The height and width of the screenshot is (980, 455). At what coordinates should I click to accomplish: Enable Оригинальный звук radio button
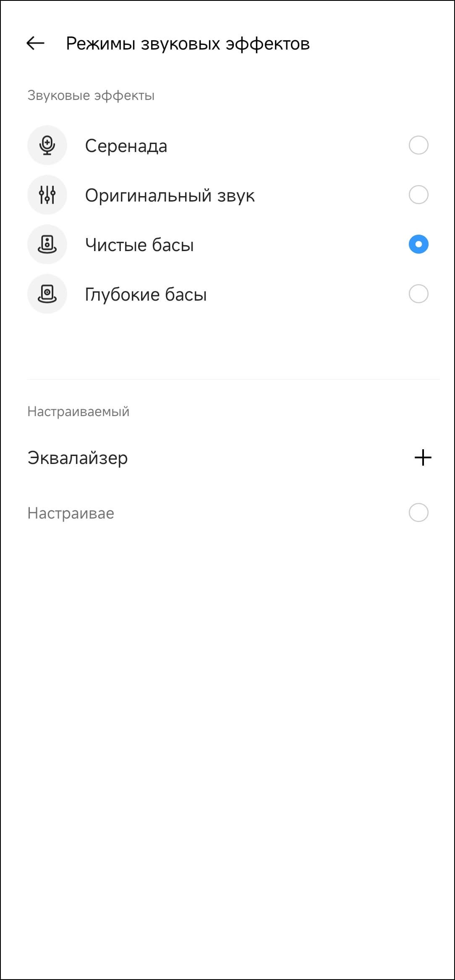[x=418, y=195]
